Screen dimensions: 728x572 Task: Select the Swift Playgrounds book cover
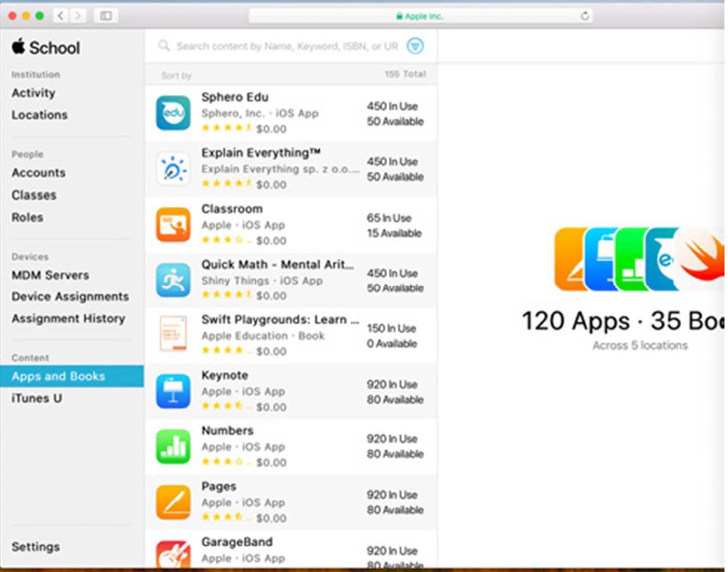173,334
